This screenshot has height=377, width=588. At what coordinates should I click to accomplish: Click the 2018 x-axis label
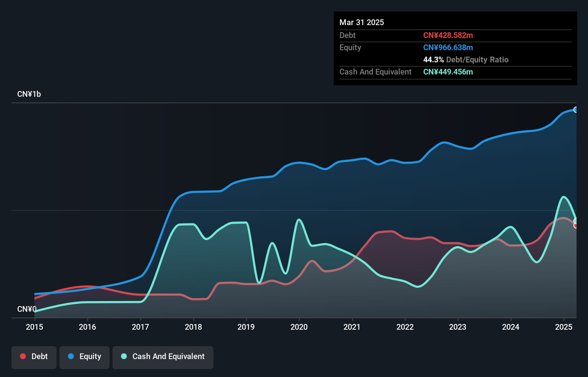(x=193, y=327)
